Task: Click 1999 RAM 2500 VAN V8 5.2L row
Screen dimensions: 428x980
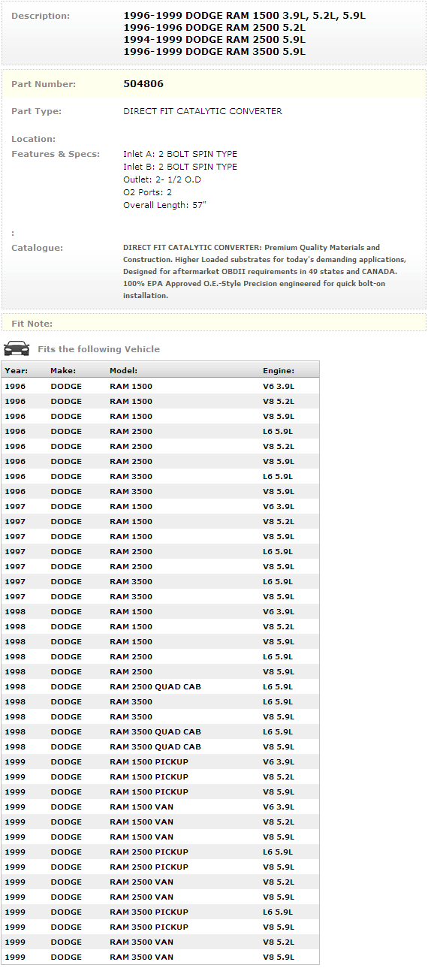Action: pyautogui.click(x=160, y=882)
